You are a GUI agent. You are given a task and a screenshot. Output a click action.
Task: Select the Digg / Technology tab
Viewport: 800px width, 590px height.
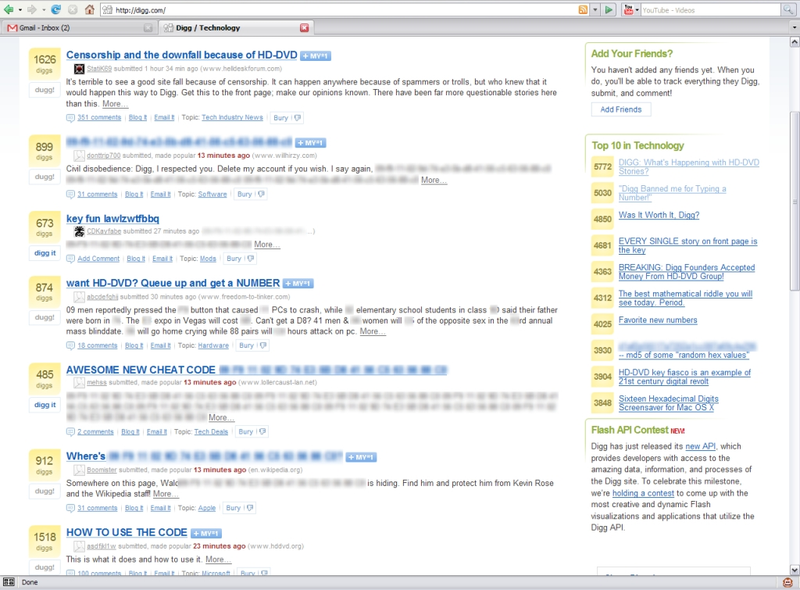click(236, 28)
